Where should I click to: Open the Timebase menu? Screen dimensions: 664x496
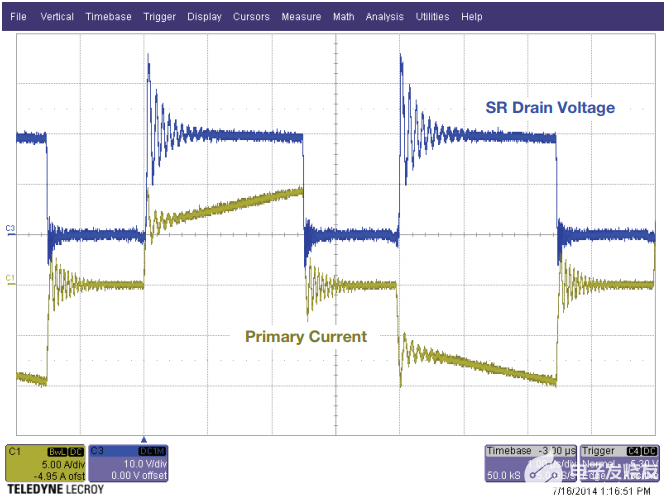click(x=108, y=17)
